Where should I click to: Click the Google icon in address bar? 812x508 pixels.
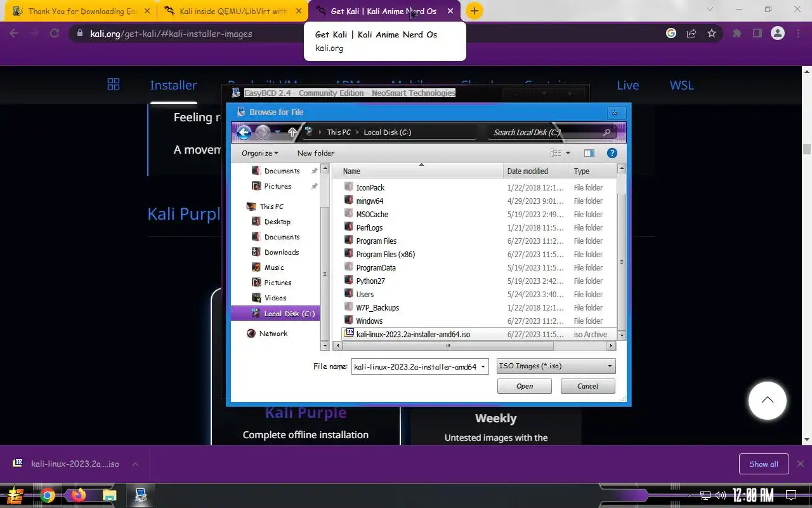coord(671,34)
